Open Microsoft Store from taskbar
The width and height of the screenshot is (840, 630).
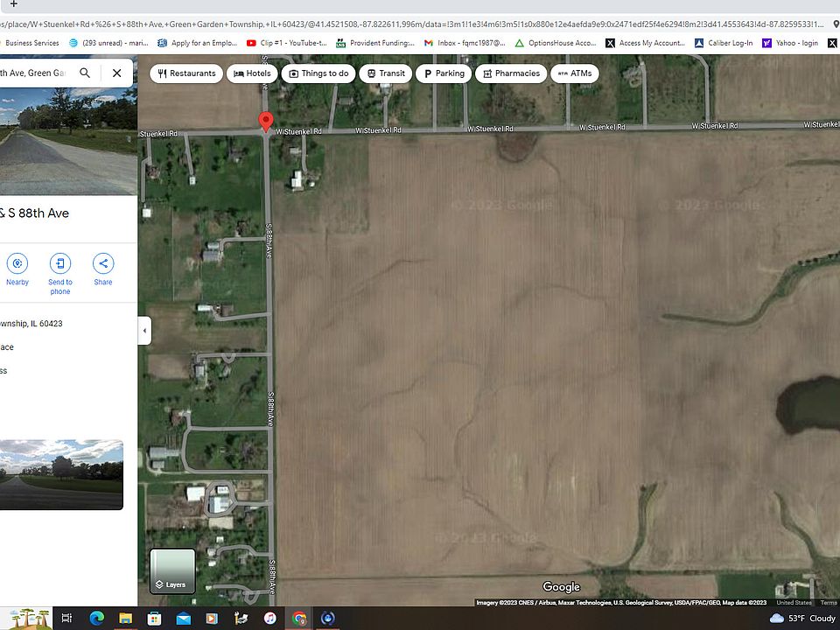[154, 619]
